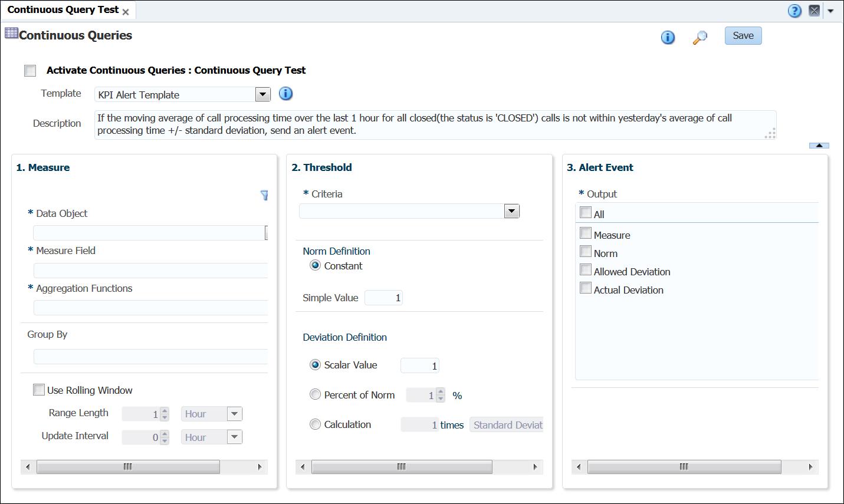The width and height of the screenshot is (844, 504).
Task: Click the info icon next to Template
Action: pos(285,94)
